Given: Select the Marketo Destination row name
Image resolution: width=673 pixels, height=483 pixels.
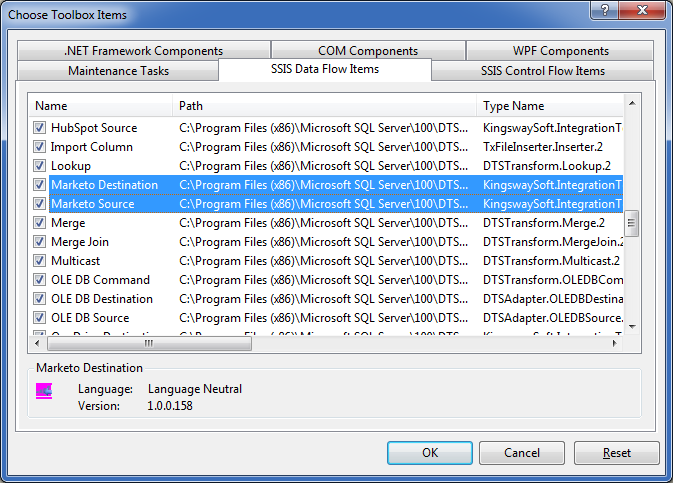Looking at the screenshot, I should point(104,185).
